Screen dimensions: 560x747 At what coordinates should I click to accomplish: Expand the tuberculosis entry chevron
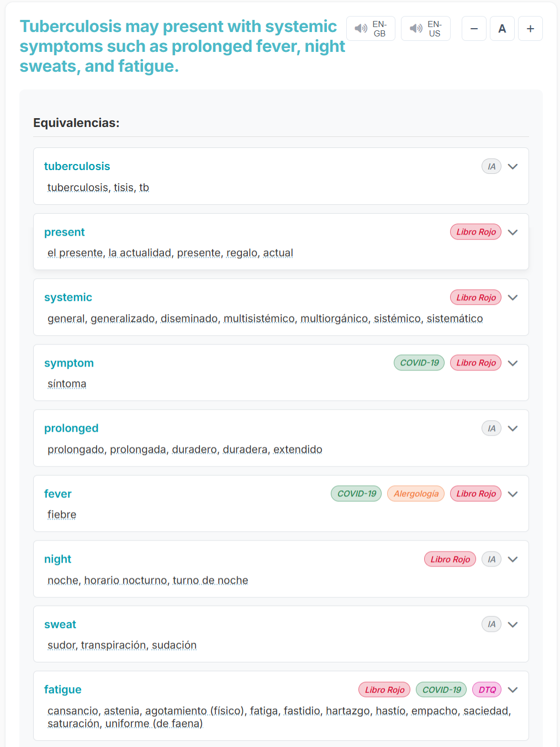pyautogui.click(x=513, y=167)
